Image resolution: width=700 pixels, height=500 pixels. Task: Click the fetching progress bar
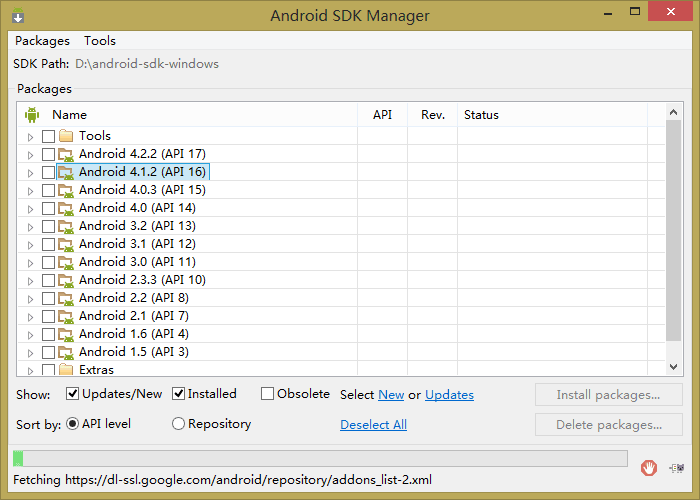(x=320, y=458)
